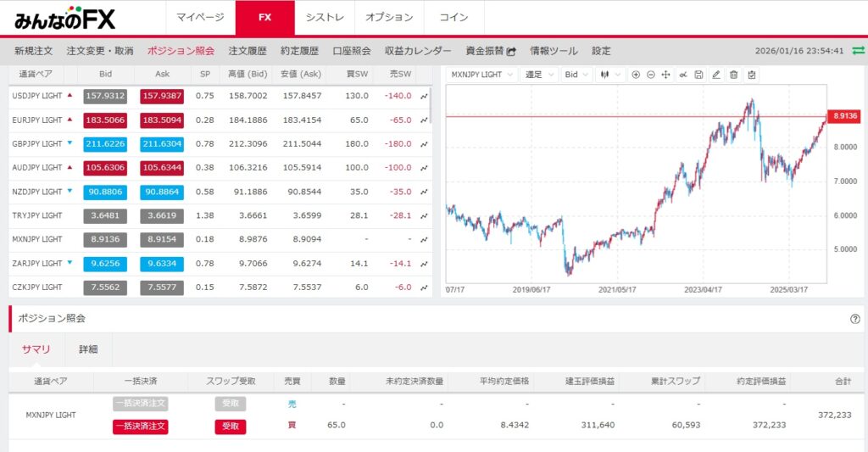Open the MXNJPY LIGHT chart pair dropdown
The width and height of the screenshot is (868, 452).
pos(482,75)
